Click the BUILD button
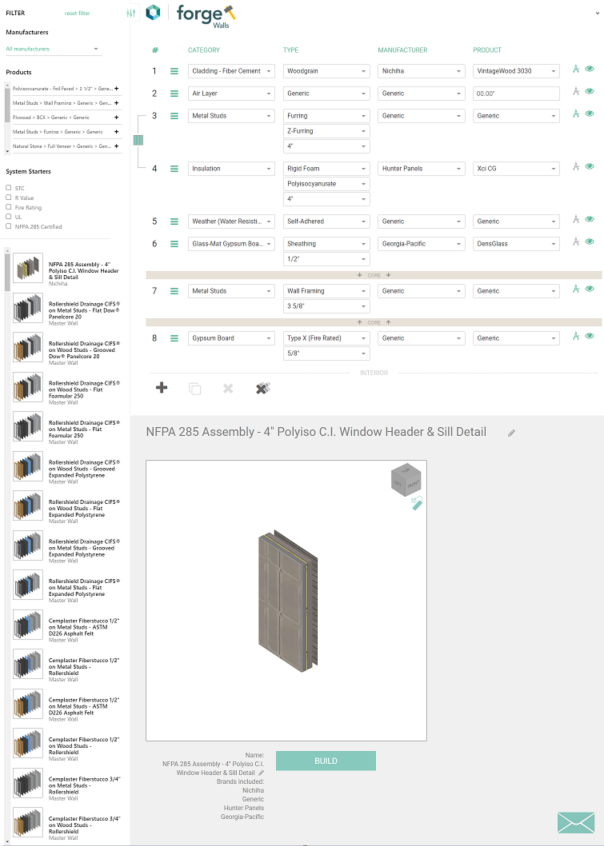Image resolution: width=604 pixels, height=846 pixels. tap(326, 761)
